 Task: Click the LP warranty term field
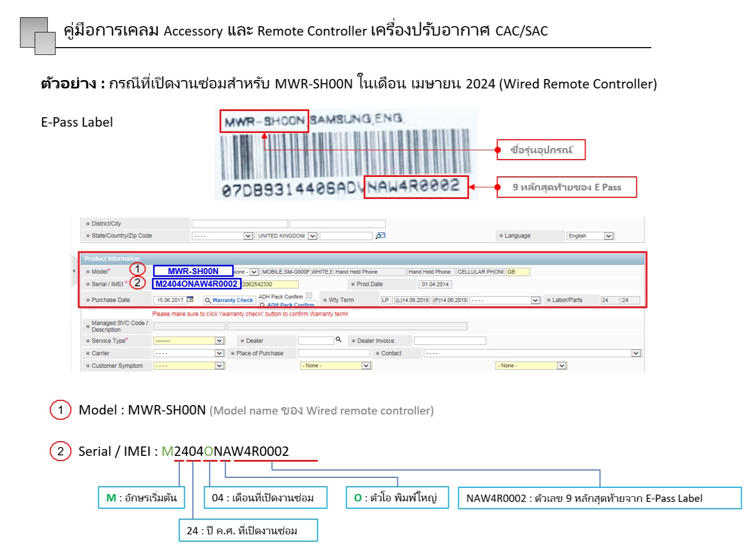[x=386, y=300]
